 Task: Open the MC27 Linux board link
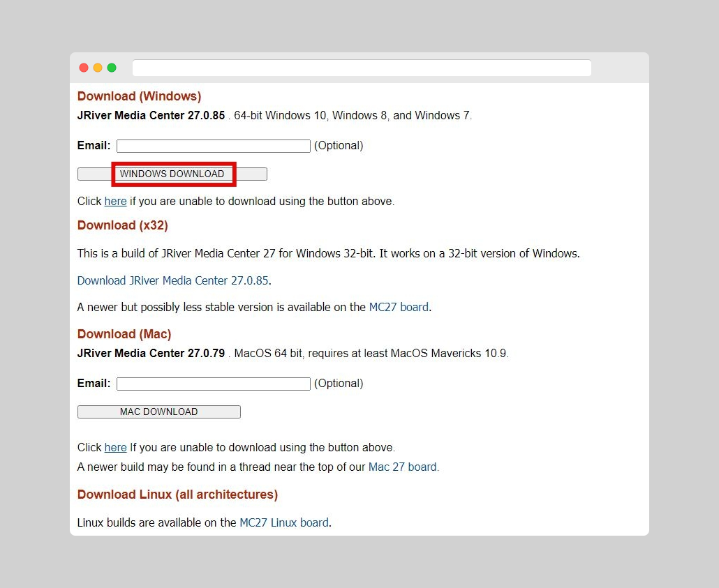[284, 522]
